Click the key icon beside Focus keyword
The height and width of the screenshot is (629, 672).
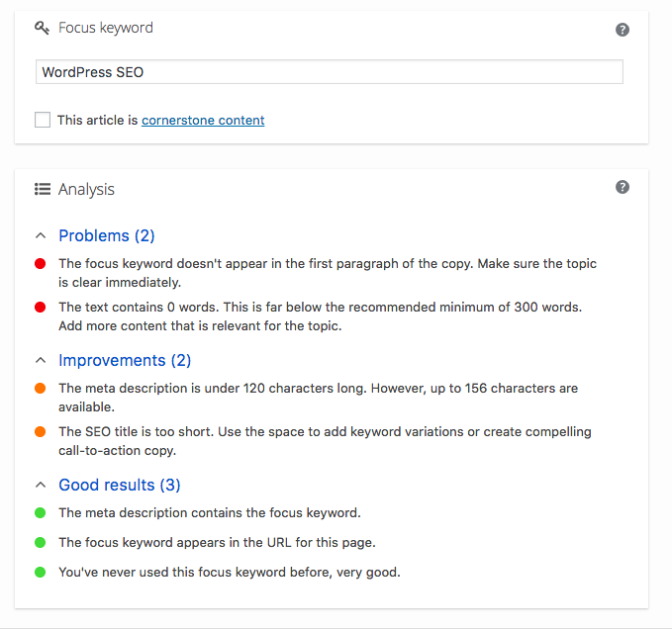point(42,28)
